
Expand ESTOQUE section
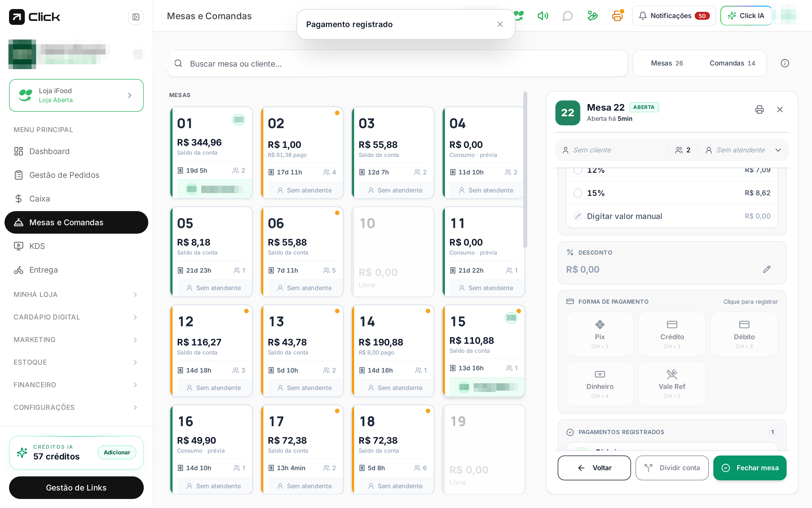(76, 362)
